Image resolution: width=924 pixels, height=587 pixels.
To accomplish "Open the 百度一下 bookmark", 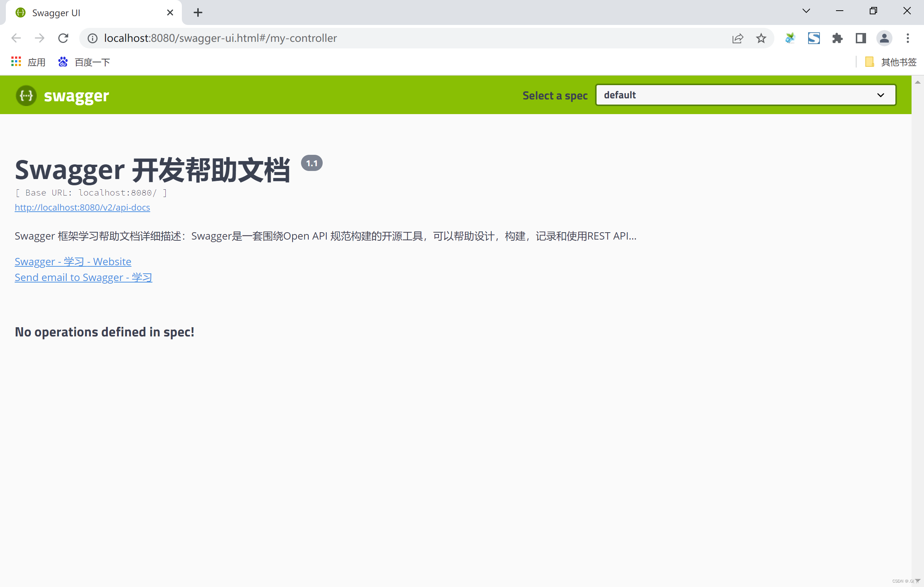I will [x=84, y=62].
